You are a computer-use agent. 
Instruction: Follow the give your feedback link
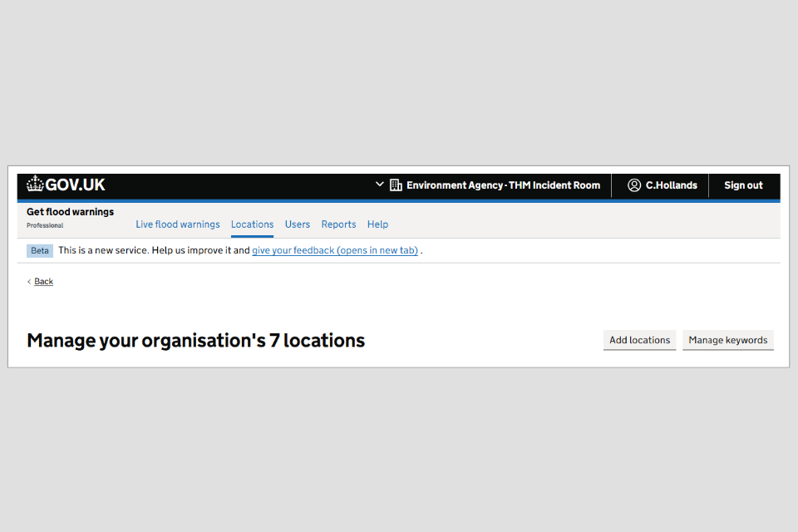pos(334,250)
